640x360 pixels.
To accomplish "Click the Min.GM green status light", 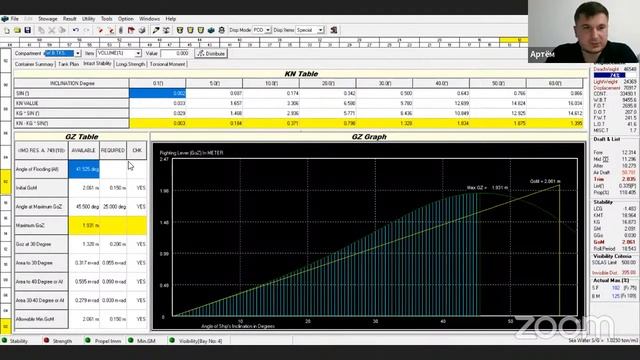I will (x=131, y=340).
